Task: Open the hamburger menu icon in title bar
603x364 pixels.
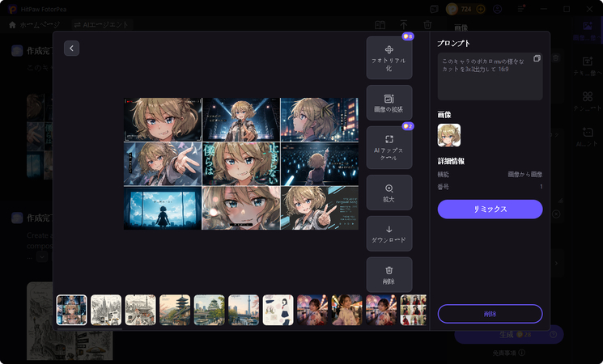Action: coord(520,9)
